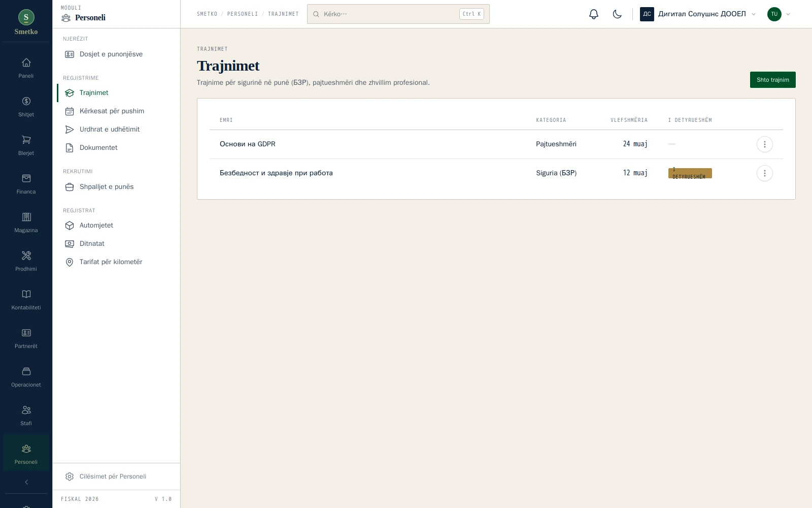Click the 24 muaj validity value
Viewport: 812px width, 508px height.
point(635,144)
